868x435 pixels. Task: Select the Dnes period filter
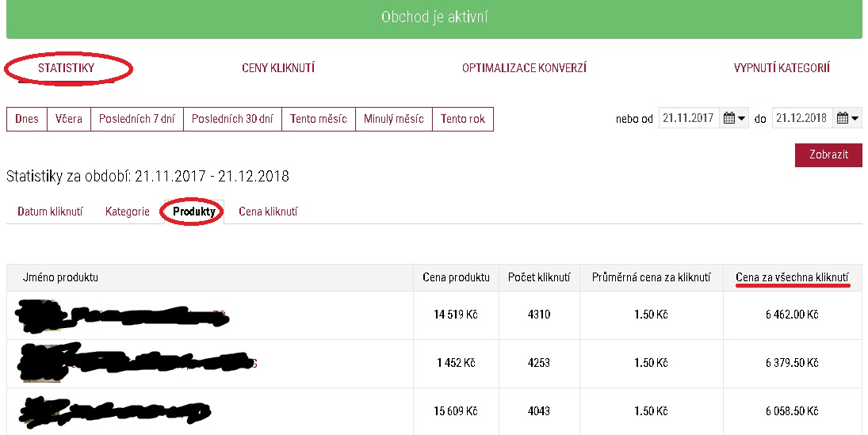[x=27, y=119]
